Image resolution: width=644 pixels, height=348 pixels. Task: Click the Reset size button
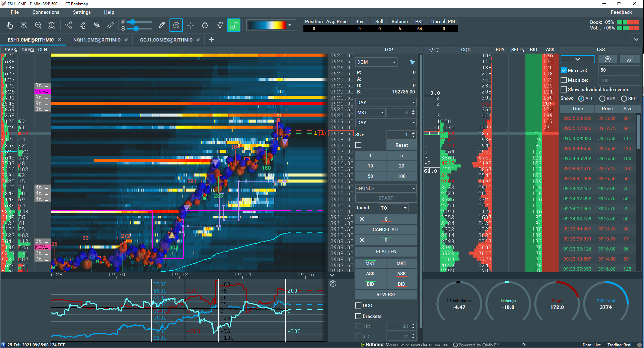[402, 145]
